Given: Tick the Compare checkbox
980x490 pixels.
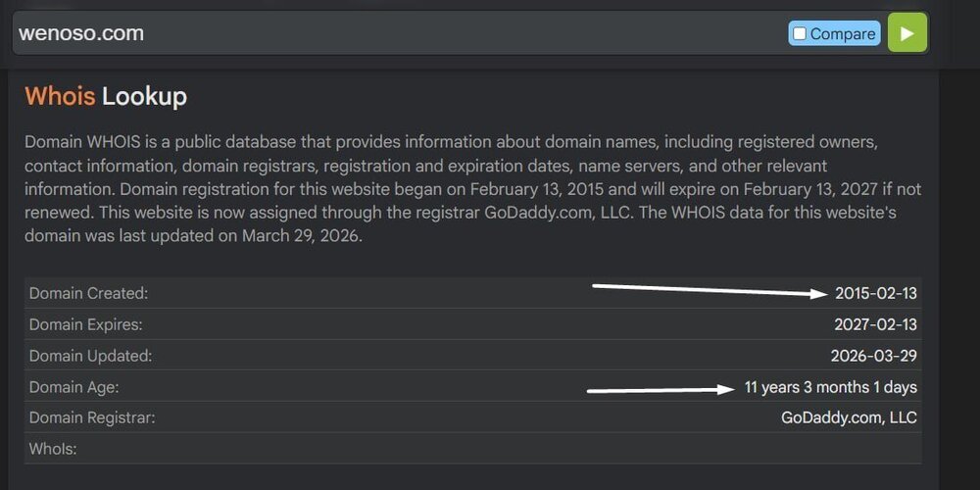Looking at the screenshot, I should 800,33.
